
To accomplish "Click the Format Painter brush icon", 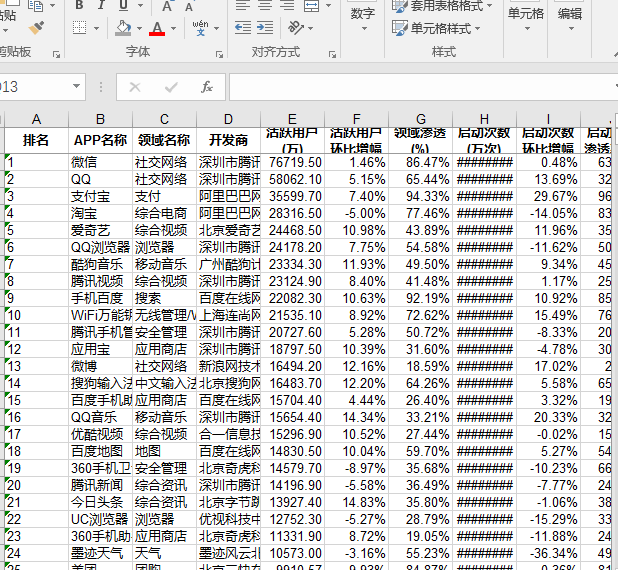I will click(x=36, y=28).
